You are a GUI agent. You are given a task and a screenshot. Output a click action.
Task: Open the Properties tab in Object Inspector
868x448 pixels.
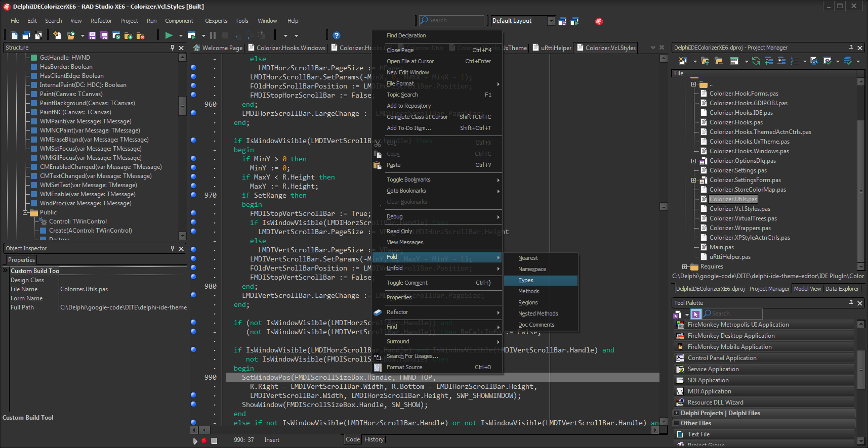click(21, 260)
